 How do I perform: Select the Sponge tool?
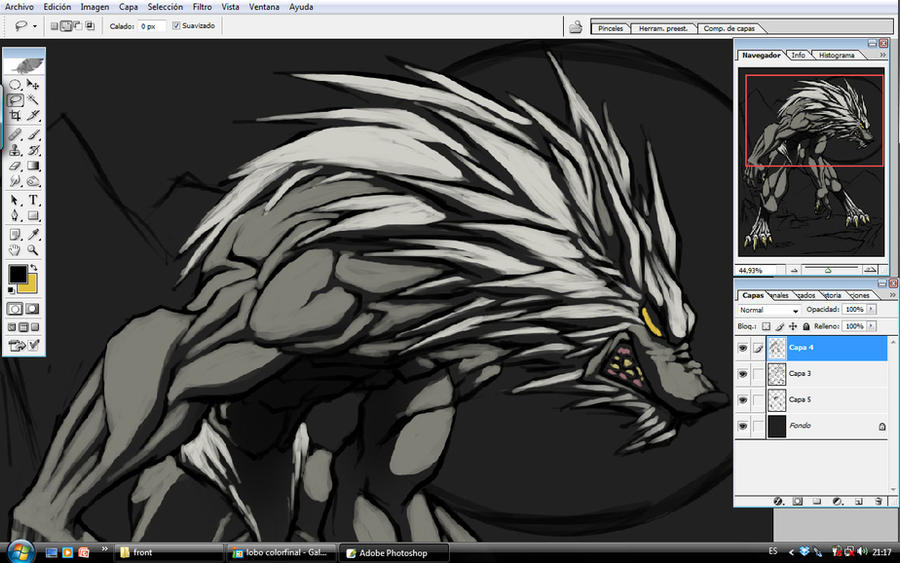[x=33, y=181]
